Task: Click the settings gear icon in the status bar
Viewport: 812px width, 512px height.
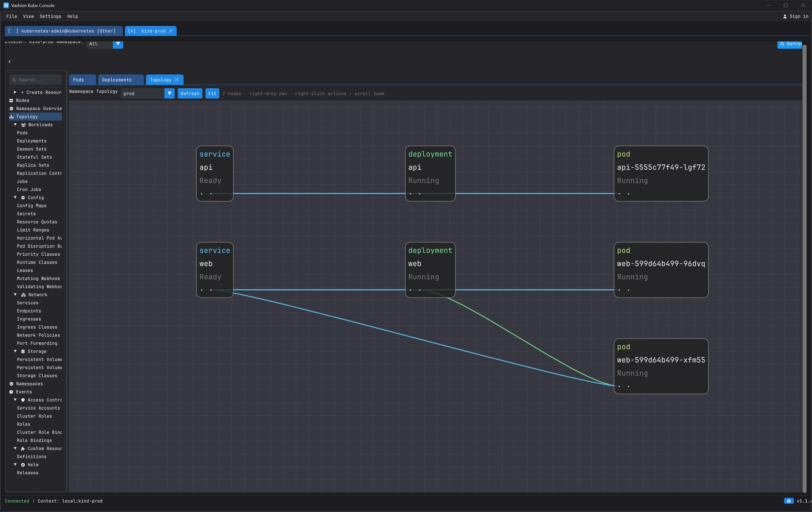Action: (x=789, y=501)
